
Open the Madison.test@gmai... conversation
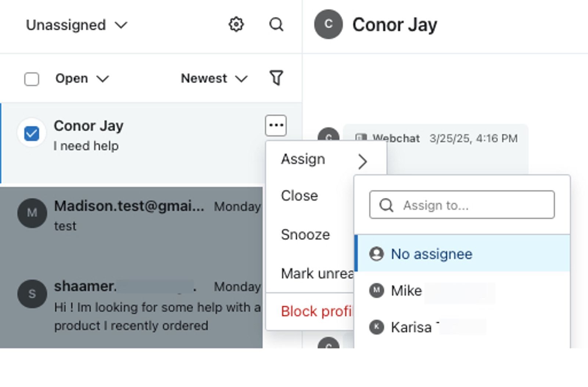[131, 227]
